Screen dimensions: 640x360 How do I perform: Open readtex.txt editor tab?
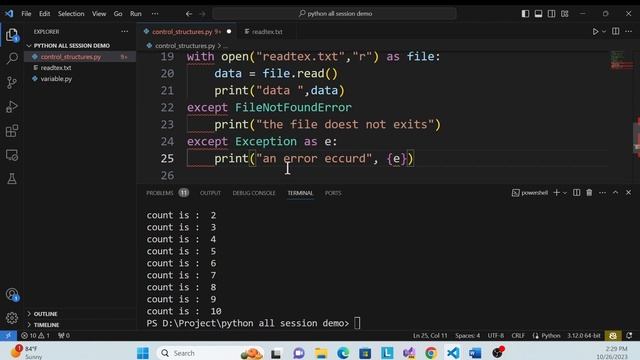click(x=264, y=31)
